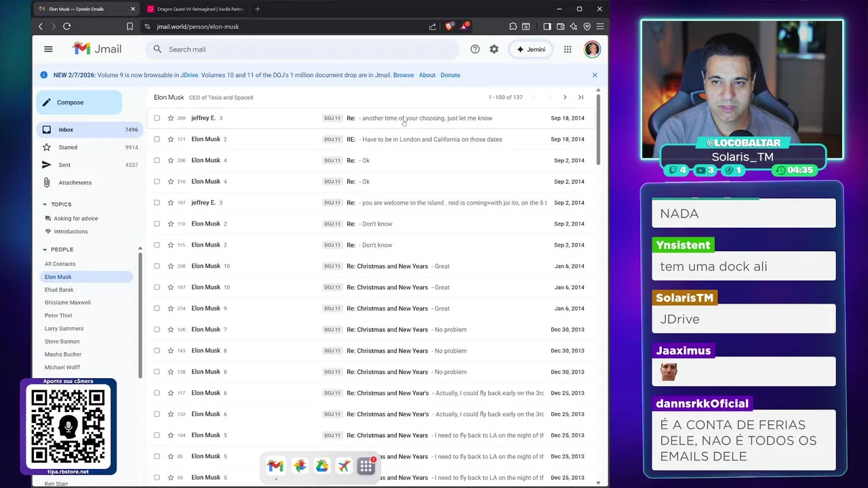This screenshot has height=488, width=868.
Task: Click the Jmail logo
Action: [x=97, y=49]
